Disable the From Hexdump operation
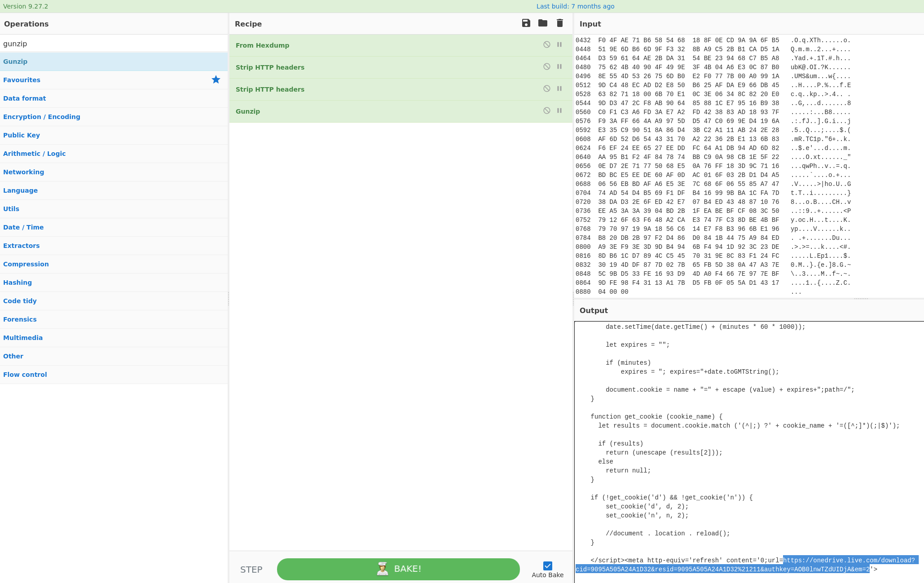The height and width of the screenshot is (583, 924). [x=547, y=44]
